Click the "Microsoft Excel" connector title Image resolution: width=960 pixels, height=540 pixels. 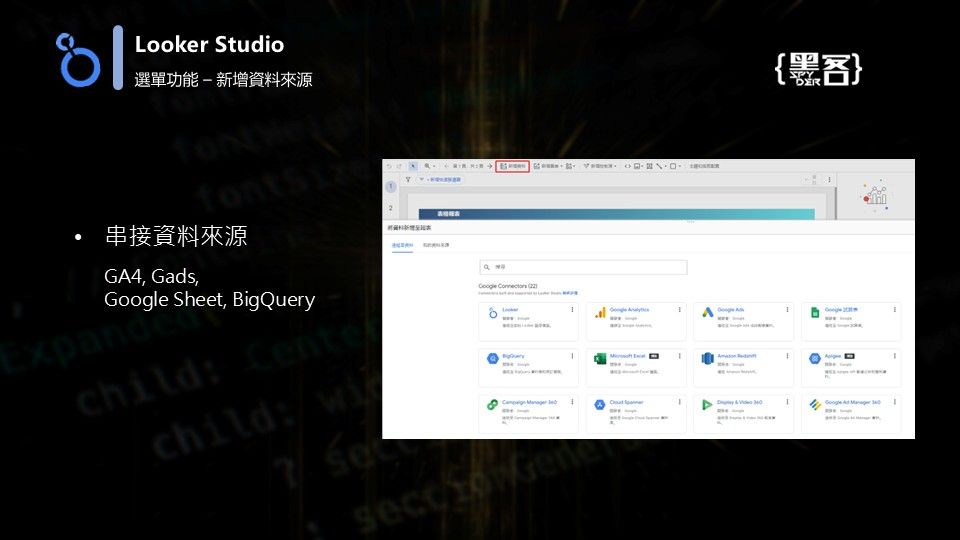coord(628,356)
